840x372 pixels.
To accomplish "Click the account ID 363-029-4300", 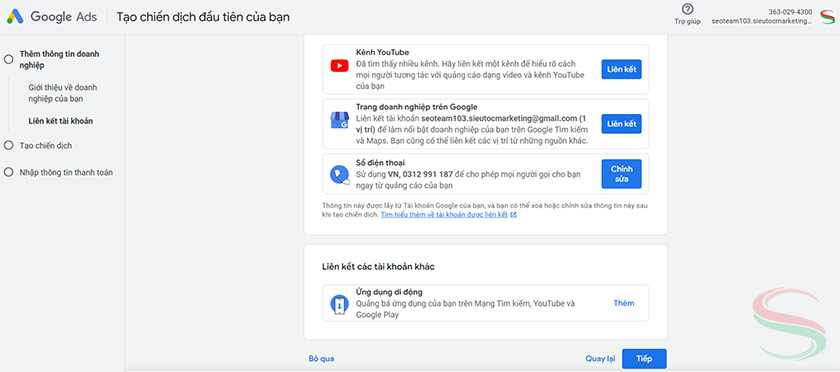I will tap(790, 12).
